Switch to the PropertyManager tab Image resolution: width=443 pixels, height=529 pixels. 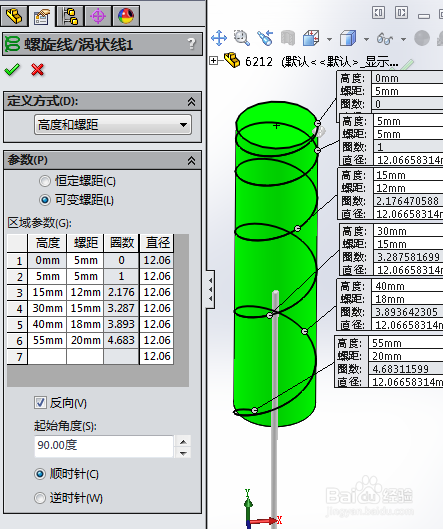[x=41, y=16]
